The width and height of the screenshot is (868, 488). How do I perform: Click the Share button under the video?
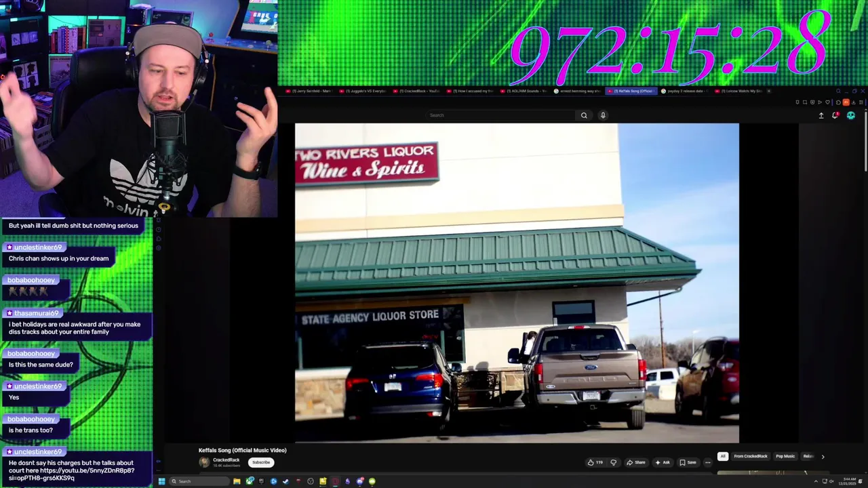click(636, 462)
